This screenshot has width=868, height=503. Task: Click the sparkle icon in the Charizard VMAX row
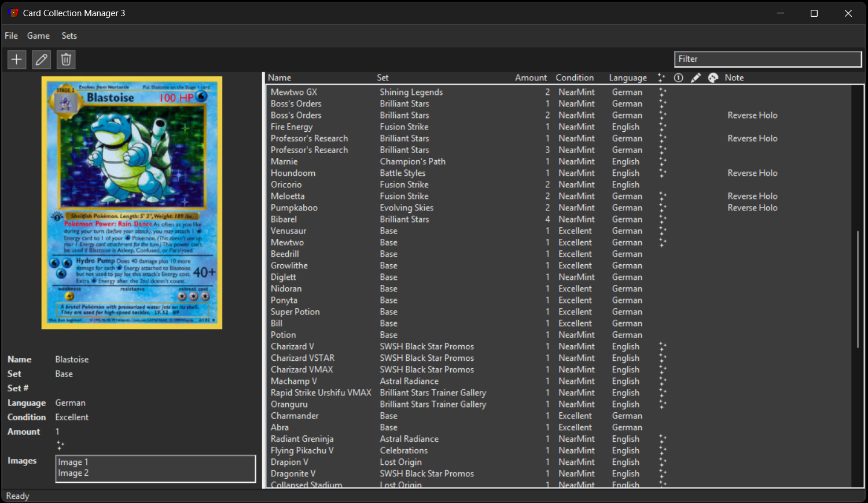pyautogui.click(x=663, y=369)
